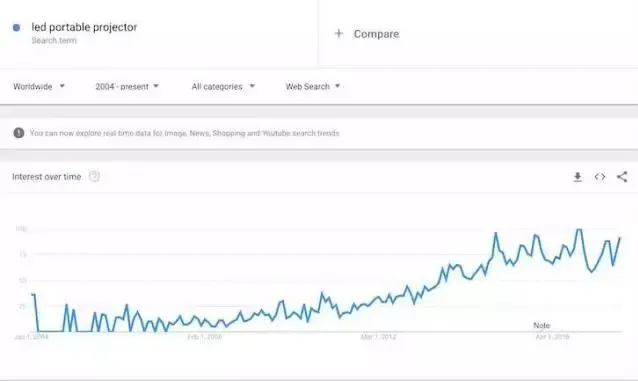Click the trend line peak near 2016
Viewport: 638px width, 381px height.
[x=579, y=230]
